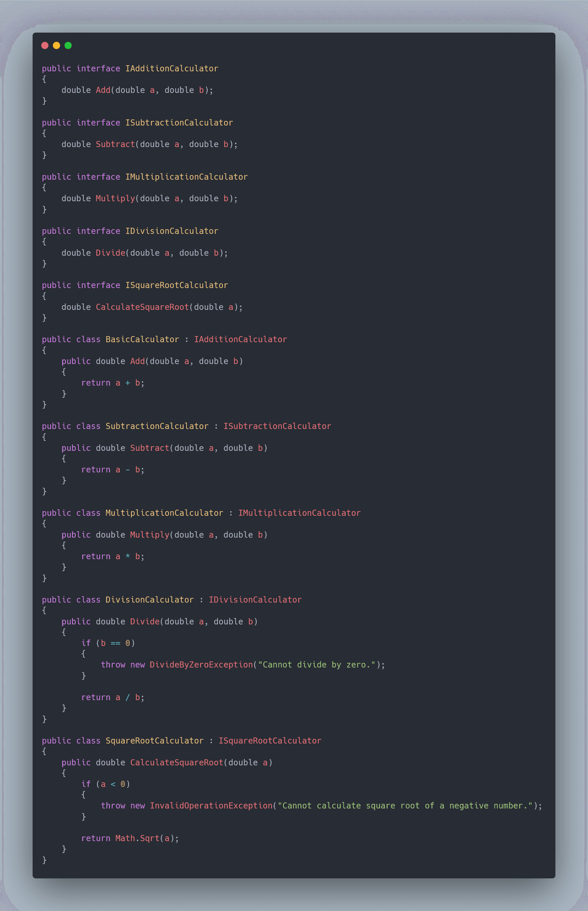588x911 pixels.
Task: Click the ISubtractionCalculator interface declaration name
Action: point(179,123)
